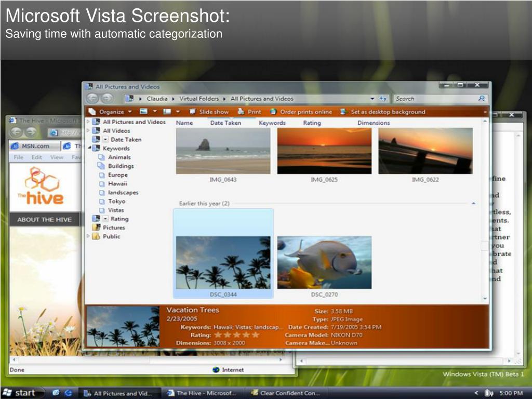
Task: Collapse the Earlier this year group
Action: coord(473,204)
